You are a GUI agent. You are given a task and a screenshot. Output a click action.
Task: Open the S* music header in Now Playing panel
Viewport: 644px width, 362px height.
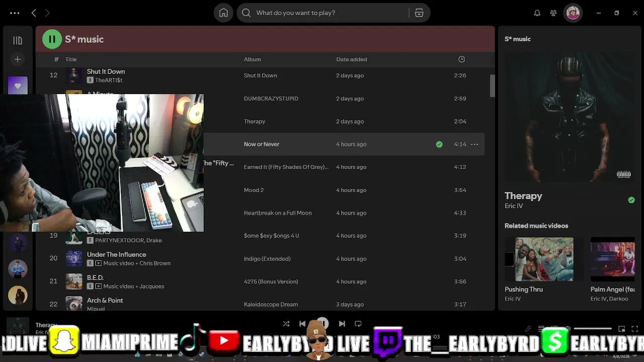(518, 39)
